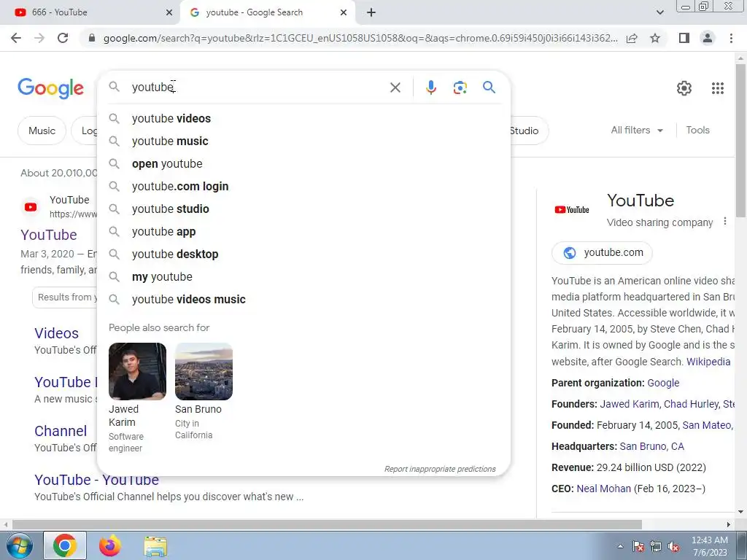The image size is (747, 560).
Task: Open the San Bruno, CA headquarters link
Action: coord(651,446)
